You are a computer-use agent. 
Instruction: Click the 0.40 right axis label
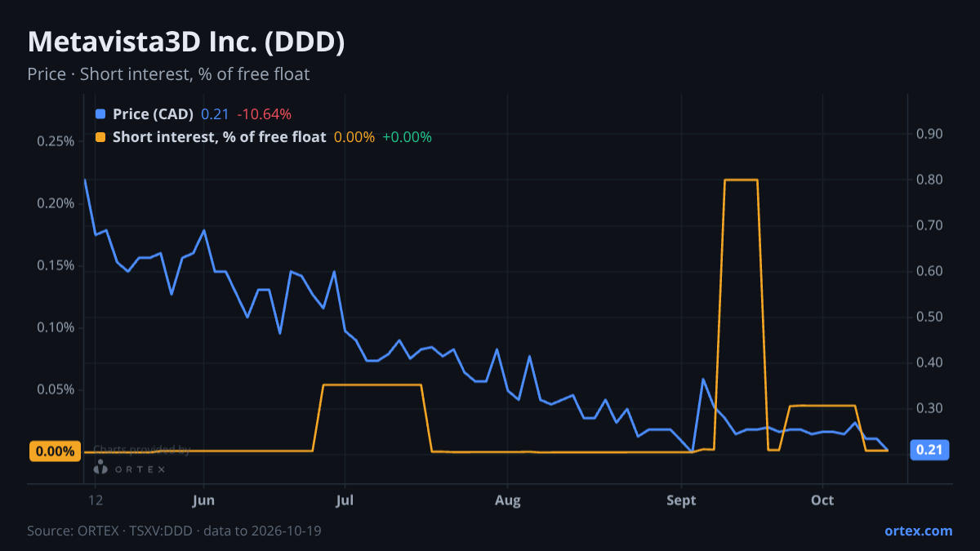point(929,362)
